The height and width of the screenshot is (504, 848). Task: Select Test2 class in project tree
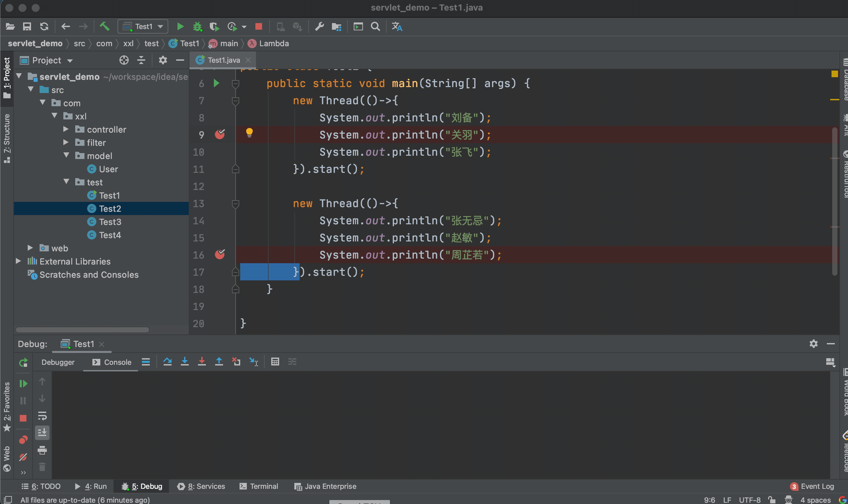pos(110,209)
